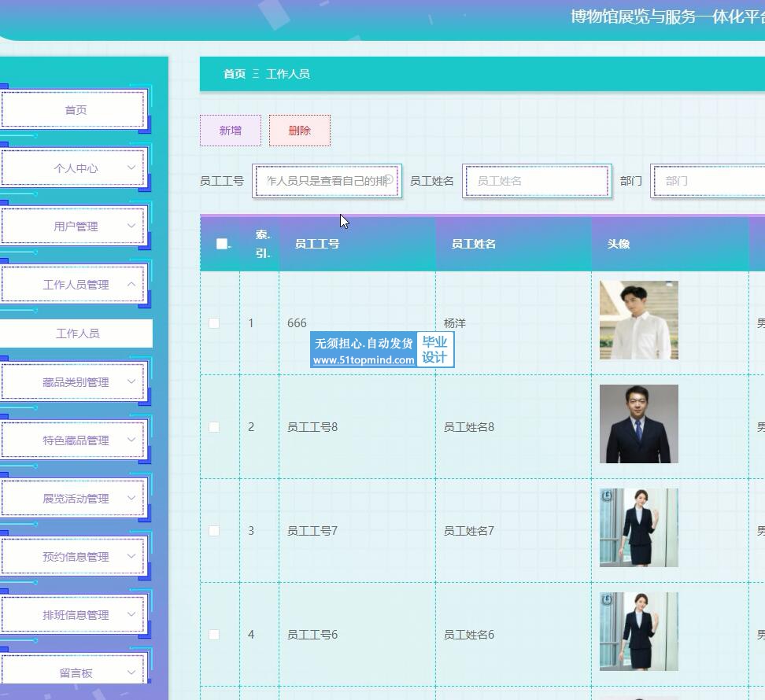
Task: Check the row checkbox for 员工工号8
Action: pos(214,427)
